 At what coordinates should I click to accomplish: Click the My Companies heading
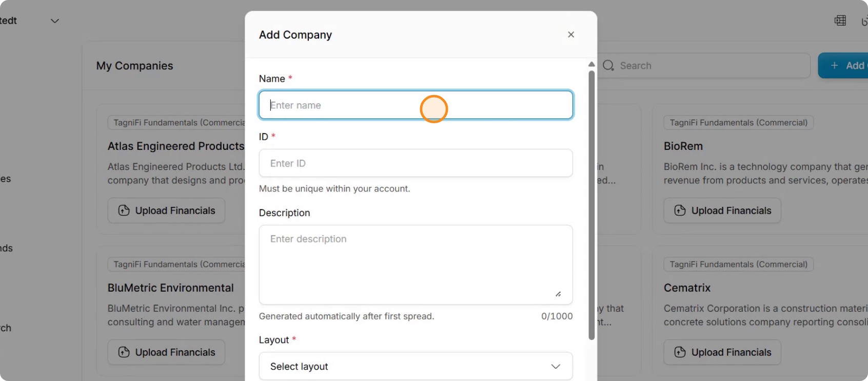(x=135, y=66)
